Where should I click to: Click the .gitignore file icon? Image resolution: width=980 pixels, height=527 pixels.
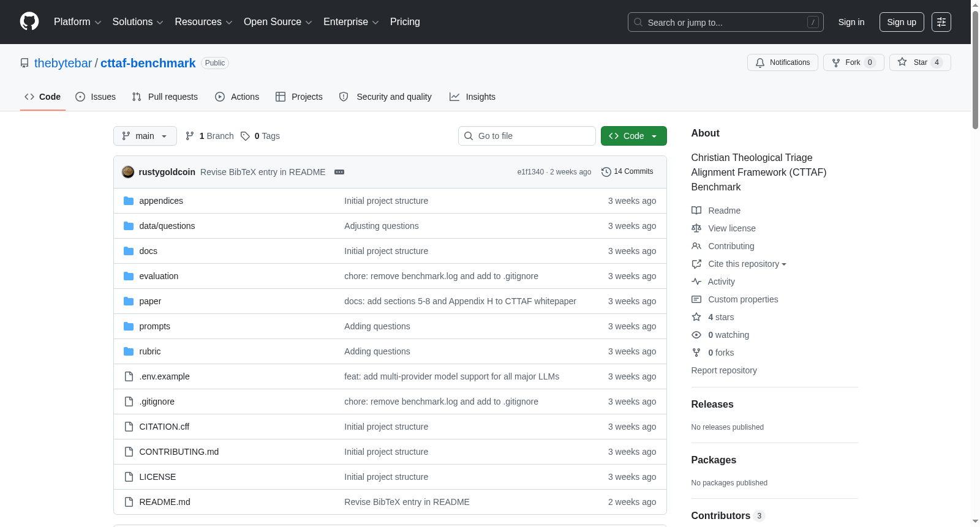[129, 402]
